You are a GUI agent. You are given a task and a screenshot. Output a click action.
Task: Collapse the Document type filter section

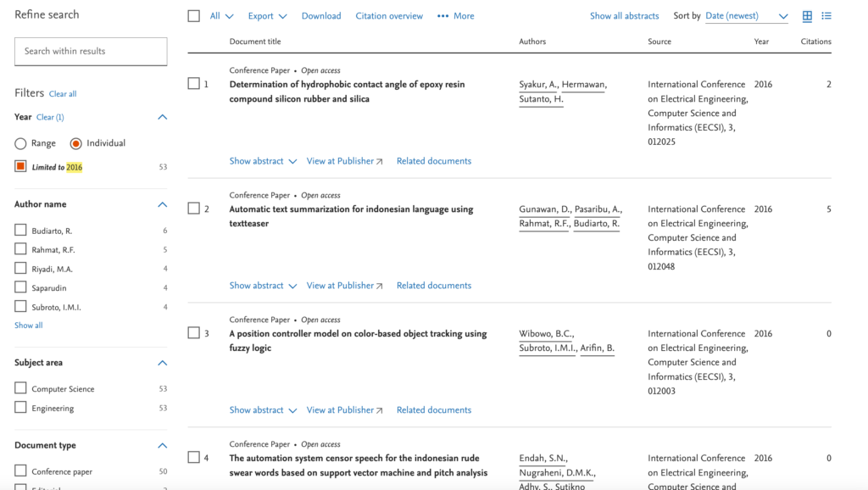(163, 445)
